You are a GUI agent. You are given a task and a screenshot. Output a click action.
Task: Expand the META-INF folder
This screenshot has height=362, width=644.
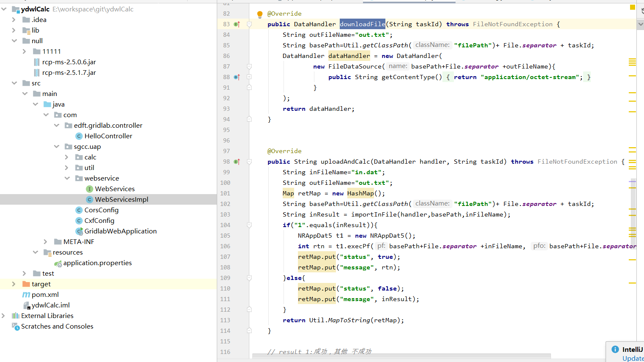(46, 241)
